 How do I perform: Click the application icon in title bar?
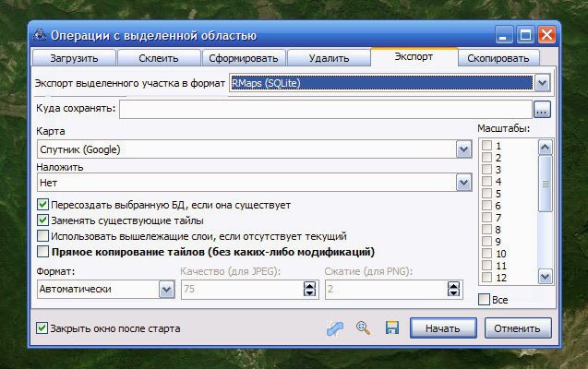point(40,35)
